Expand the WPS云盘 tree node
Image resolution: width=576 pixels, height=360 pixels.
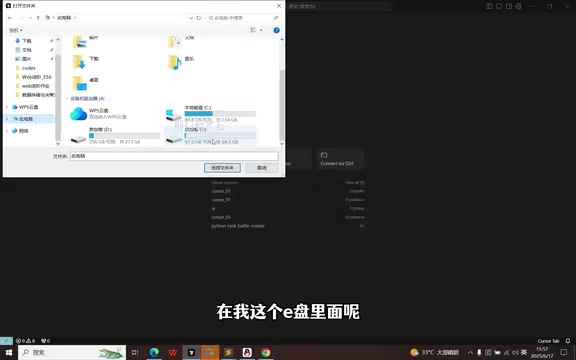(x=7, y=107)
